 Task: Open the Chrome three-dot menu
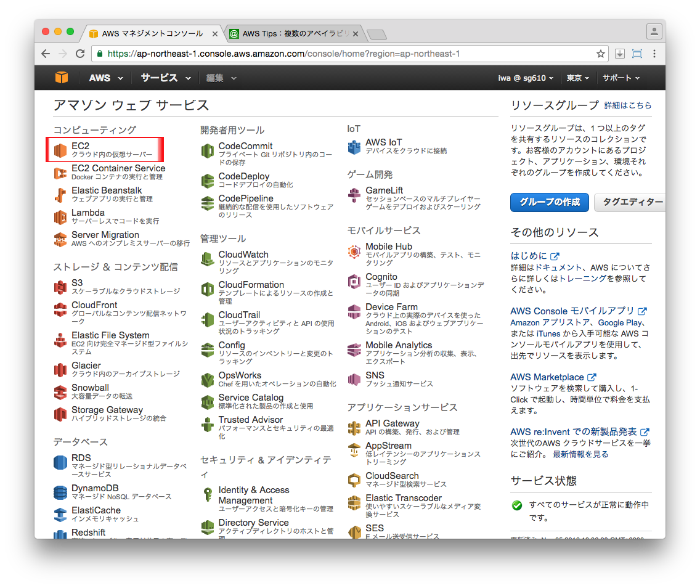coord(654,54)
